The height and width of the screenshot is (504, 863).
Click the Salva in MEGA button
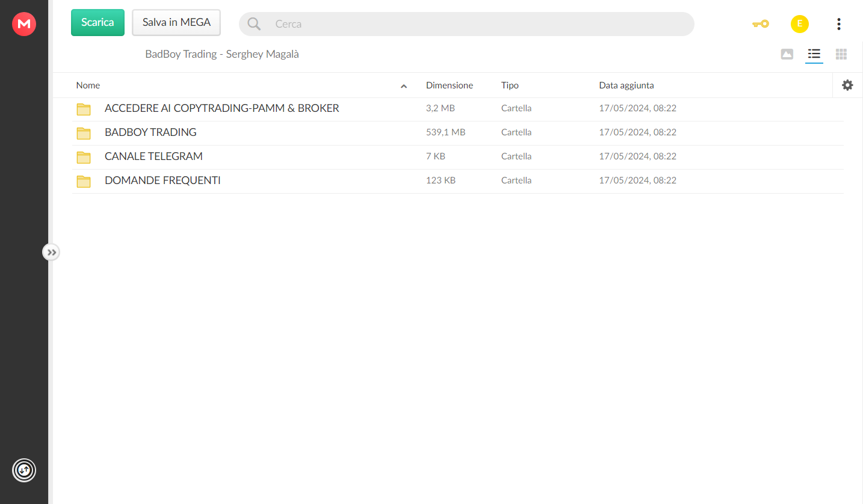(176, 22)
